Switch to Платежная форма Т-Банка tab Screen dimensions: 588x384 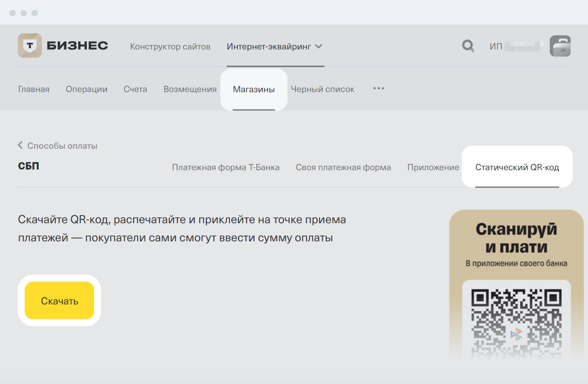pos(225,167)
